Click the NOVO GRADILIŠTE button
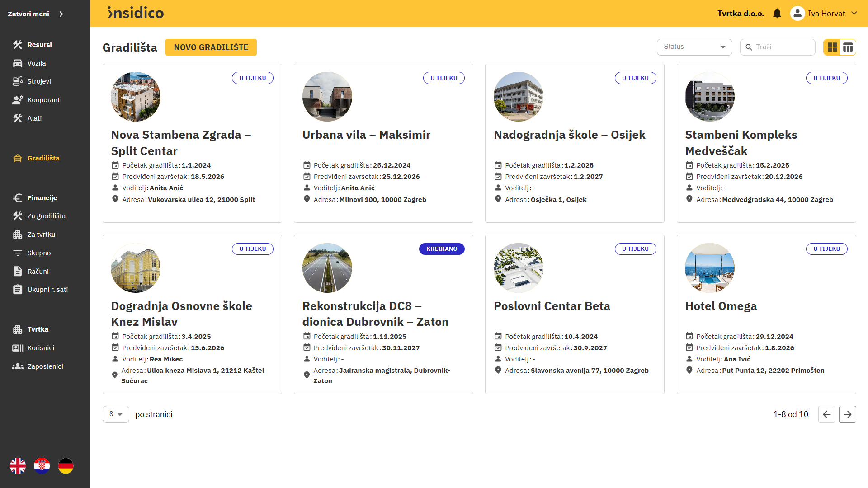Screen dimensions: 868x488 211,47
